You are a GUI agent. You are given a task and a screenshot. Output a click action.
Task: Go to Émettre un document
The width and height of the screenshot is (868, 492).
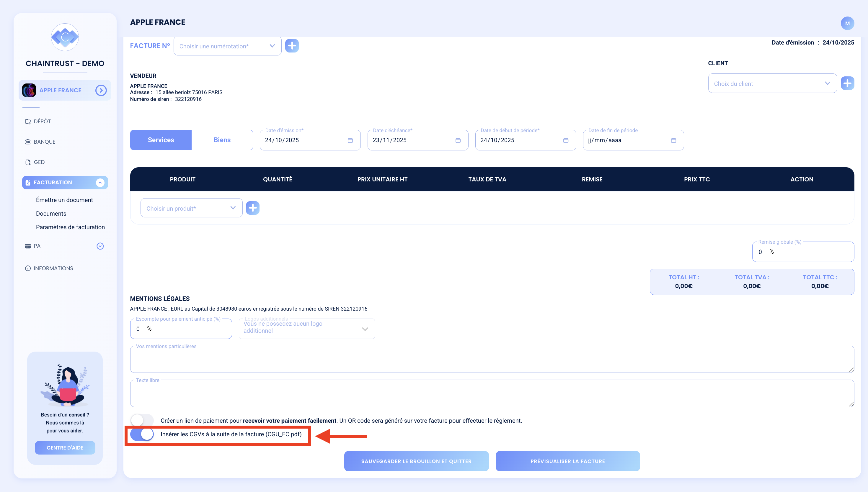64,200
